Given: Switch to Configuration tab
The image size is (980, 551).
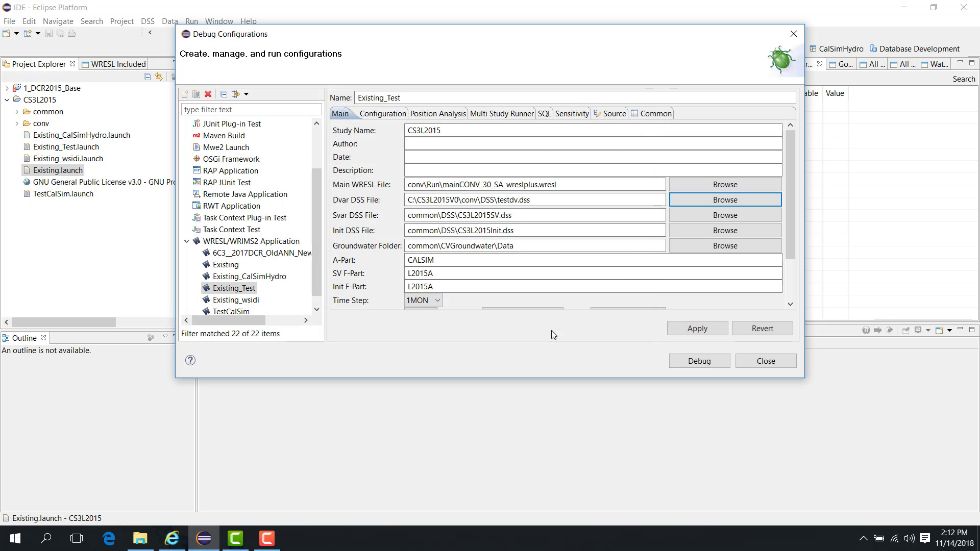Looking at the screenshot, I should (x=382, y=114).
